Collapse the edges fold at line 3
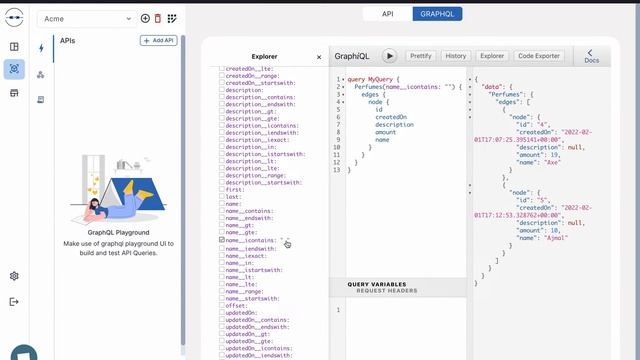This screenshot has height=360, width=640. tap(343, 95)
